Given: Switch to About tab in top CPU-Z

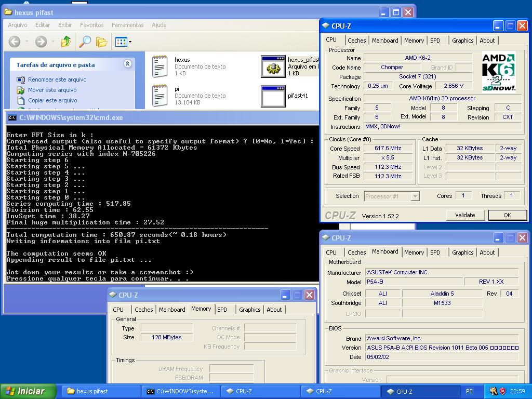Looking at the screenshot, I should click(x=487, y=41).
